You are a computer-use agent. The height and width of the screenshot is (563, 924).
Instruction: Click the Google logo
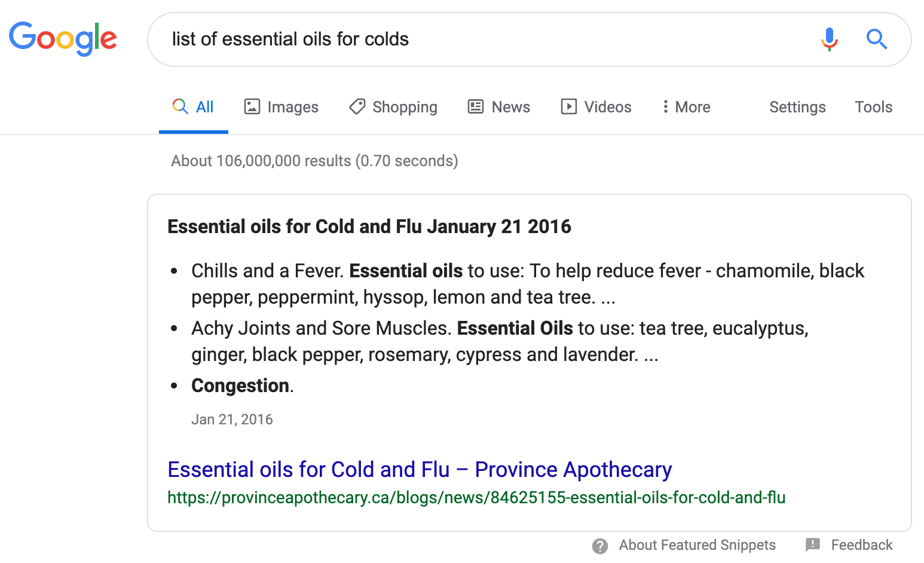coord(63,39)
